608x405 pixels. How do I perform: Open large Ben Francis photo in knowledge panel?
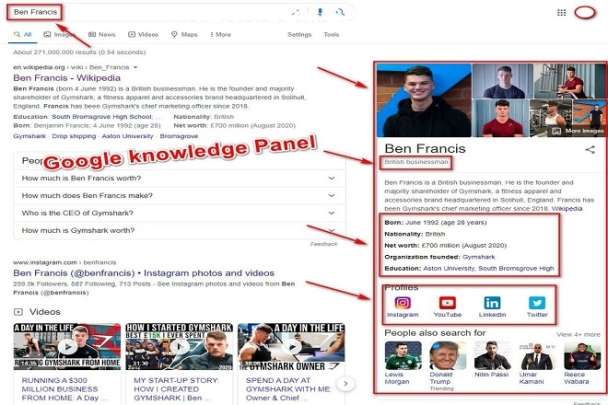(x=424, y=100)
